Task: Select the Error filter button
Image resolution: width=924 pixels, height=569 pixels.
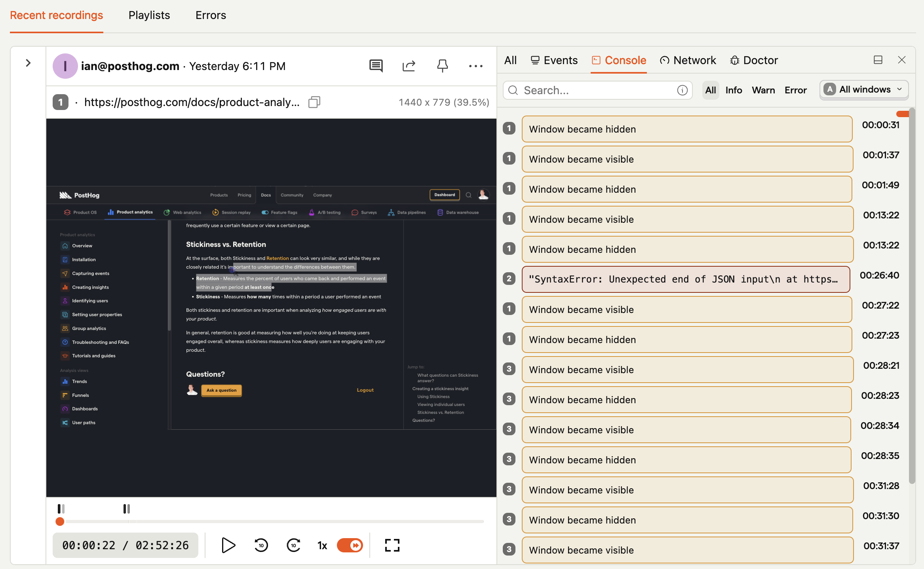Action: tap(795, 90)
